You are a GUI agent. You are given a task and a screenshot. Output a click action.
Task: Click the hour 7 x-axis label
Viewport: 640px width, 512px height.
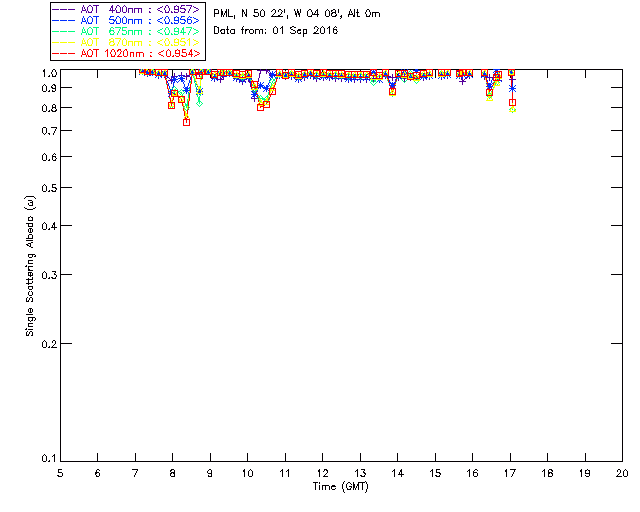tap(135, 473)
